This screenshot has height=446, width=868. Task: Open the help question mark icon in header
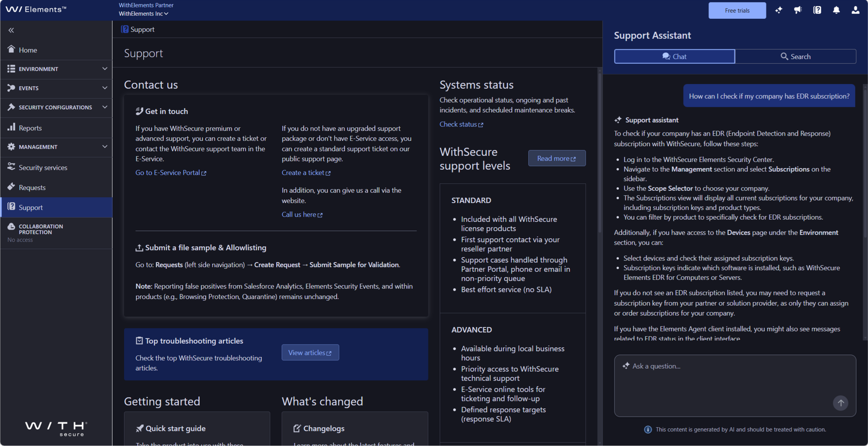tap(817, 10)
